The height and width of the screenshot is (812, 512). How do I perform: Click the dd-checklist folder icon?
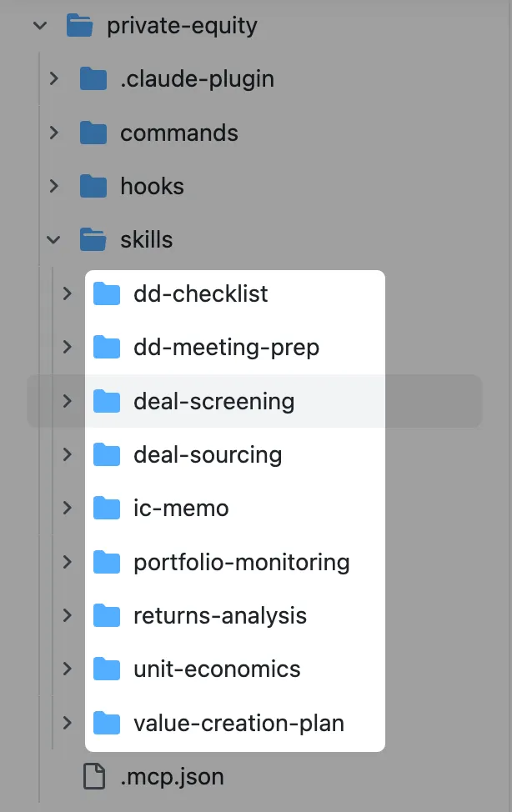point(107,293)
